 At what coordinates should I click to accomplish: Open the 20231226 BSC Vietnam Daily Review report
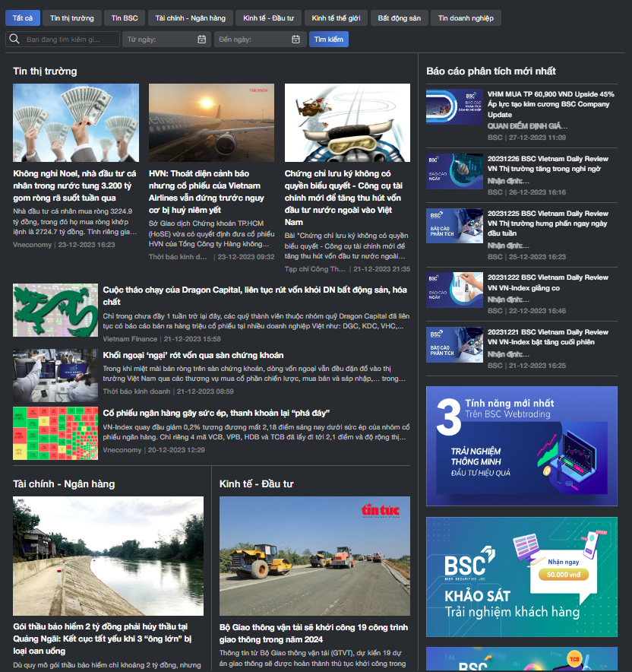click(x=548, y=163)
